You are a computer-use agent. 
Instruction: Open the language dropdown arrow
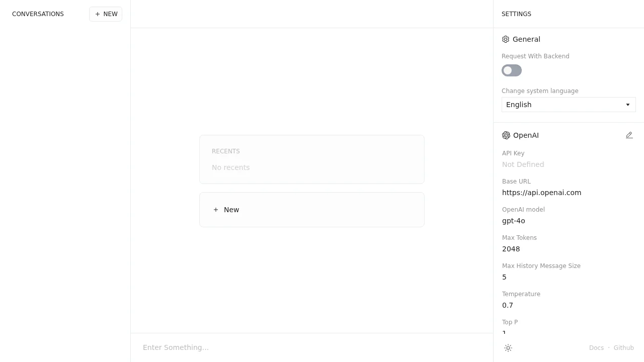628,105
